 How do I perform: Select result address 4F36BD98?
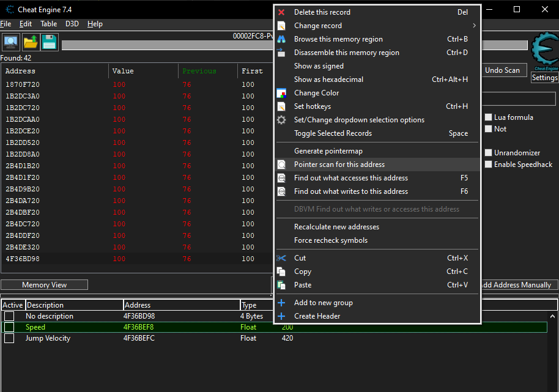click(x=23, y=259)
